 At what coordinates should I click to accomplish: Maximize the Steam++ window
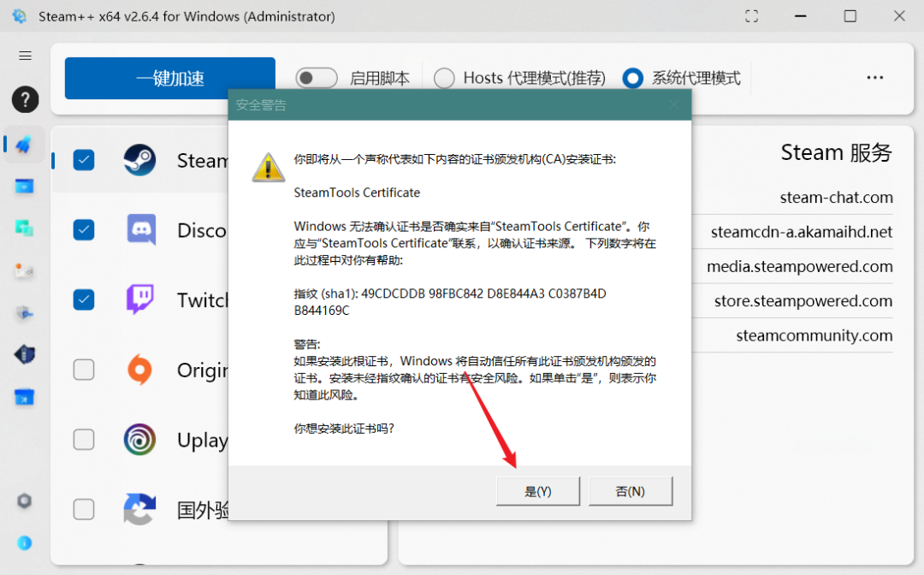[850, 16]
